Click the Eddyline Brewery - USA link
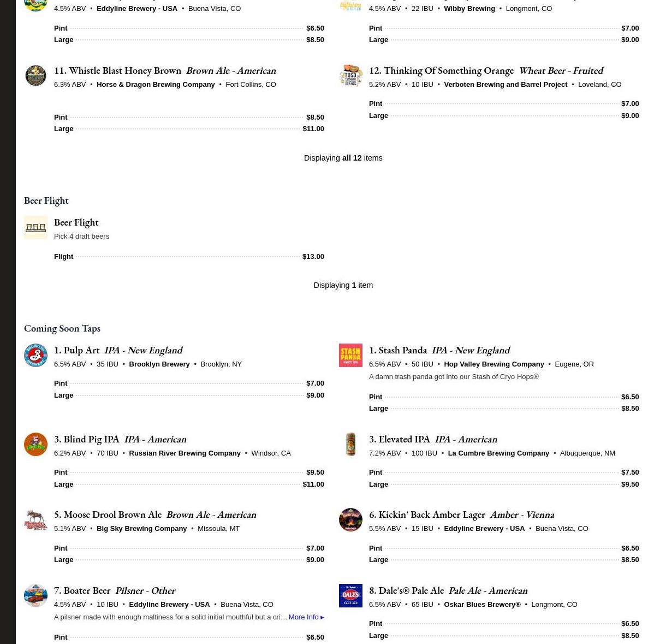This screenshot has height=644, width=654. pos(137,8)
